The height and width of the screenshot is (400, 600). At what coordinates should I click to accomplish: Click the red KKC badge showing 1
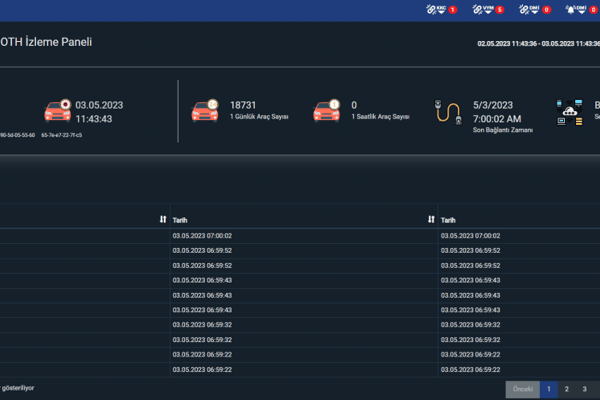tap(453, 10)
